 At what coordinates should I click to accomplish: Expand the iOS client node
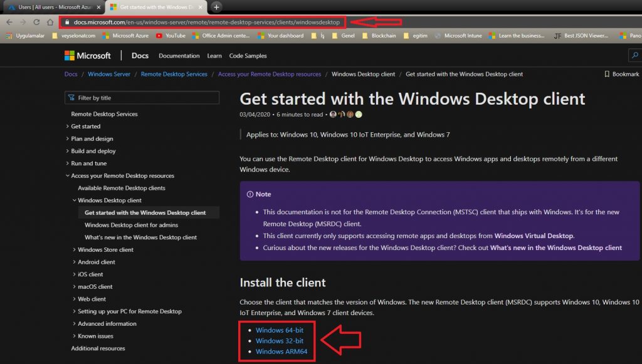pyautogui.click(x=88, y=274)
